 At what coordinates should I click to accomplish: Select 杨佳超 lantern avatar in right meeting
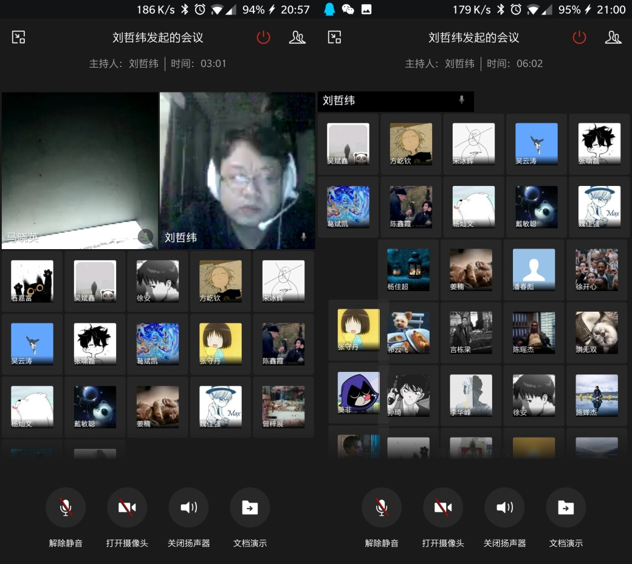click(408, 269)
